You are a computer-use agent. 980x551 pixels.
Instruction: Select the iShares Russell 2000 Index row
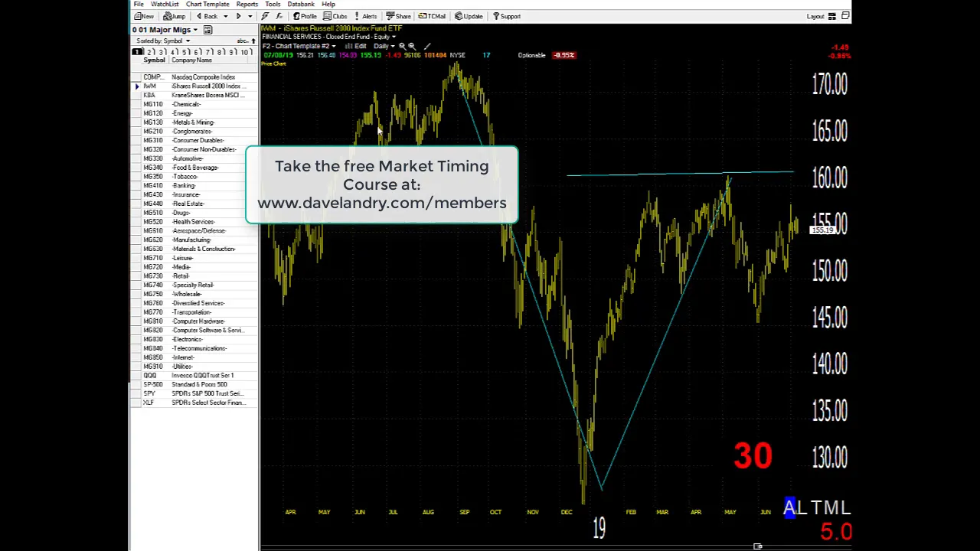pyautogui.click(x=194, y=86)
